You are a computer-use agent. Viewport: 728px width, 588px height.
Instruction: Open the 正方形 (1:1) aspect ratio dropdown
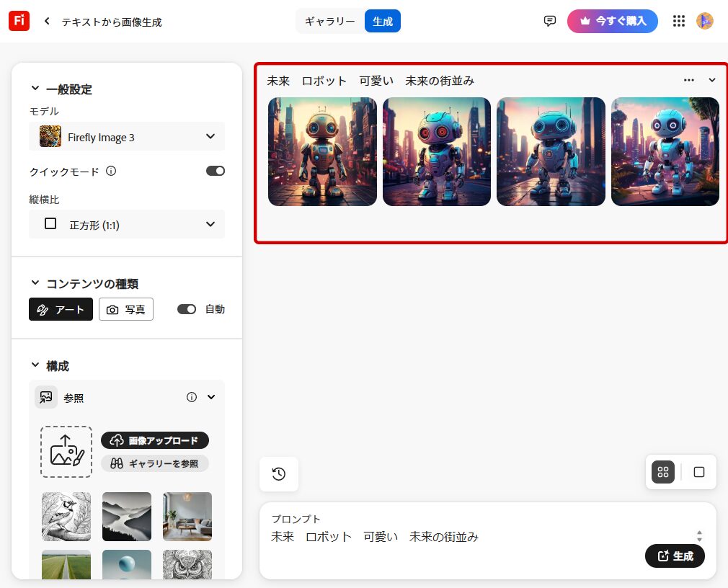tap(127, 224)
